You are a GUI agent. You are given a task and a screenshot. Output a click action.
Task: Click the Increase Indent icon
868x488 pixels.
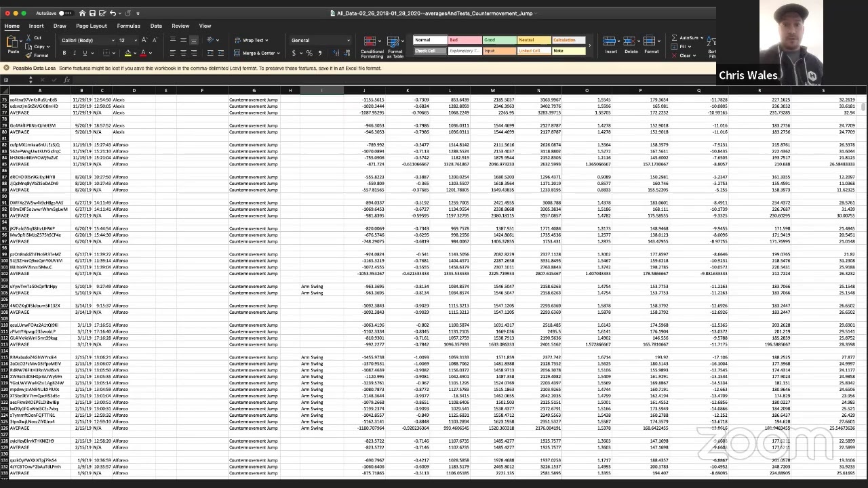coord(220,53)
